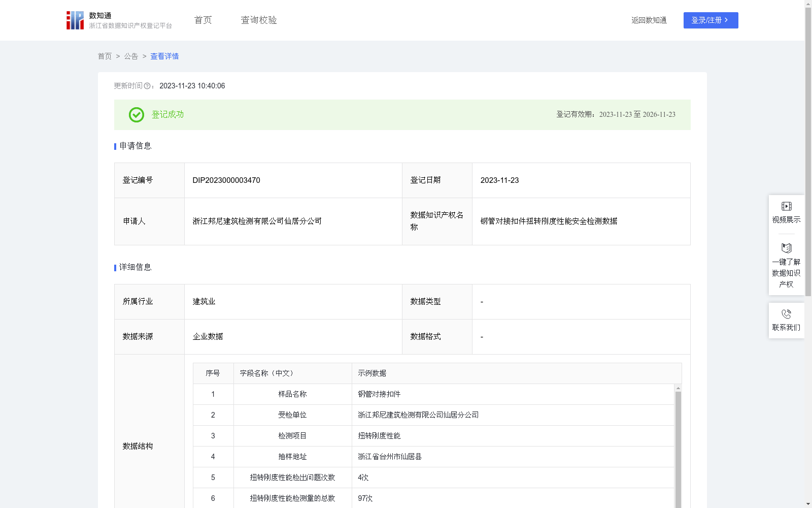
Task: Select title 钢管对接扣件扭转刚度性能安全检测数据
Action: [x=549, y=221]
